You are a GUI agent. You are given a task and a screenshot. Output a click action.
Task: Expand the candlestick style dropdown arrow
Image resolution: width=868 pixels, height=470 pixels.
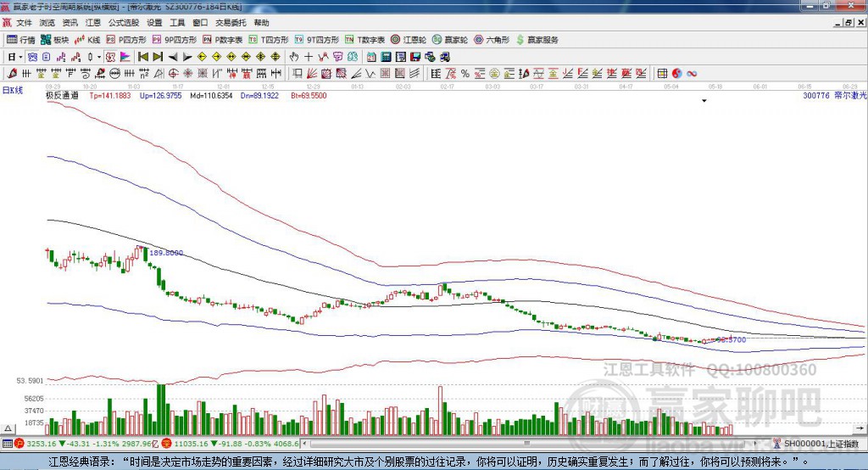(99, 57)
